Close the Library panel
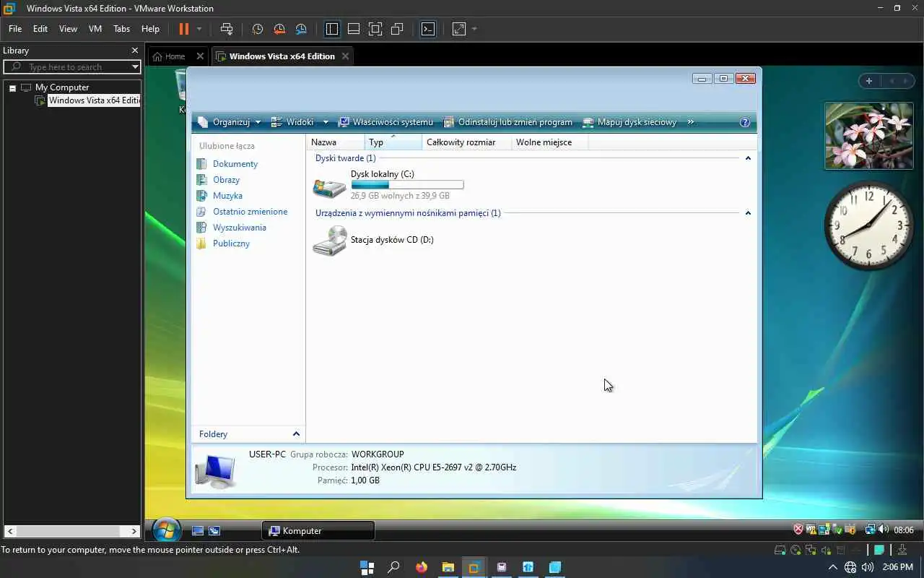 pos(134,51)
